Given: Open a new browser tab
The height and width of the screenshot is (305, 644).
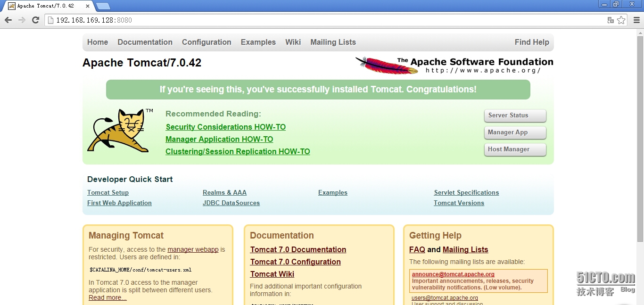Looking at the screenshot, I should coord(103,6).
